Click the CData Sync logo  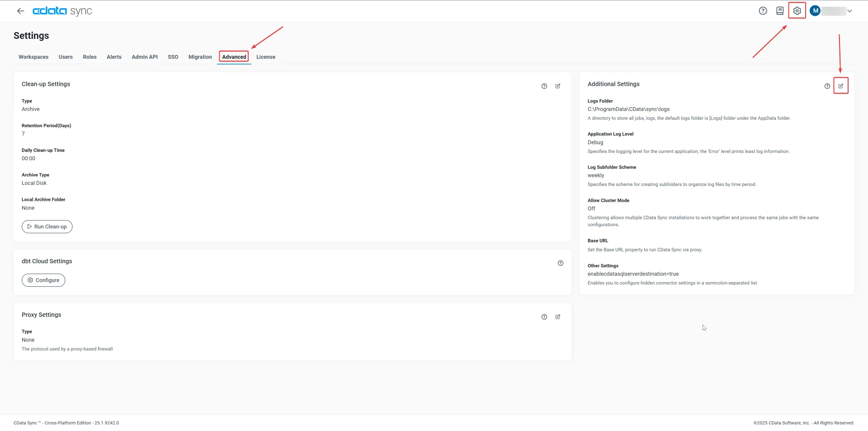point(62,11)
